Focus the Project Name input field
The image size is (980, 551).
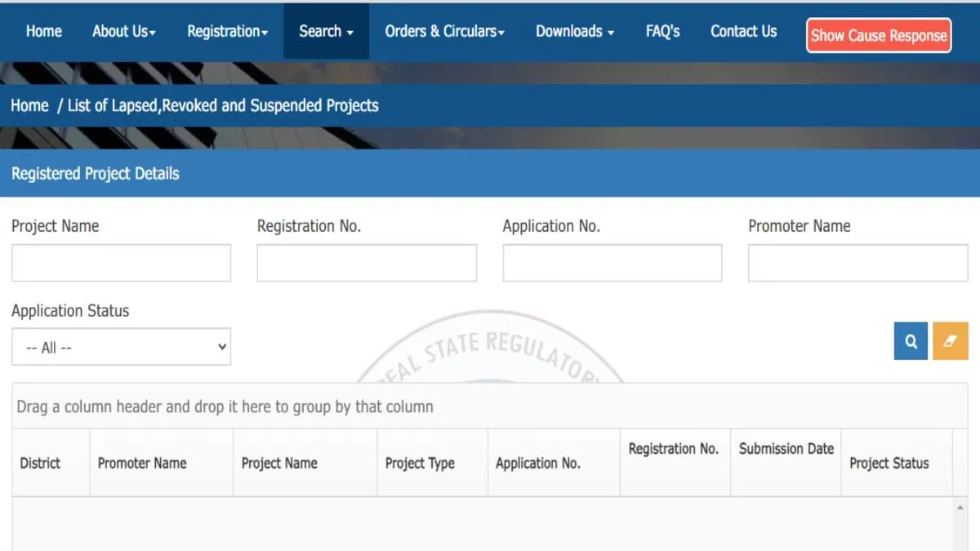click(121, 263)
